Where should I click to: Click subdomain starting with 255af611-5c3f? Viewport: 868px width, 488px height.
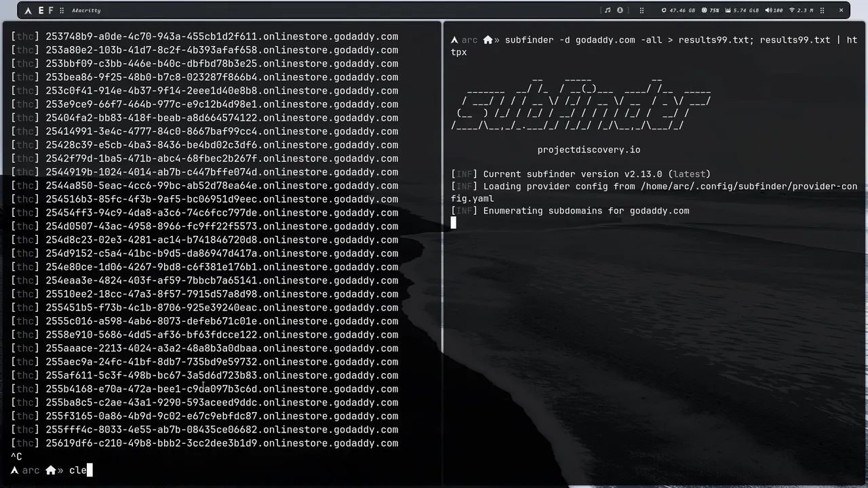[x=222, y=375]
